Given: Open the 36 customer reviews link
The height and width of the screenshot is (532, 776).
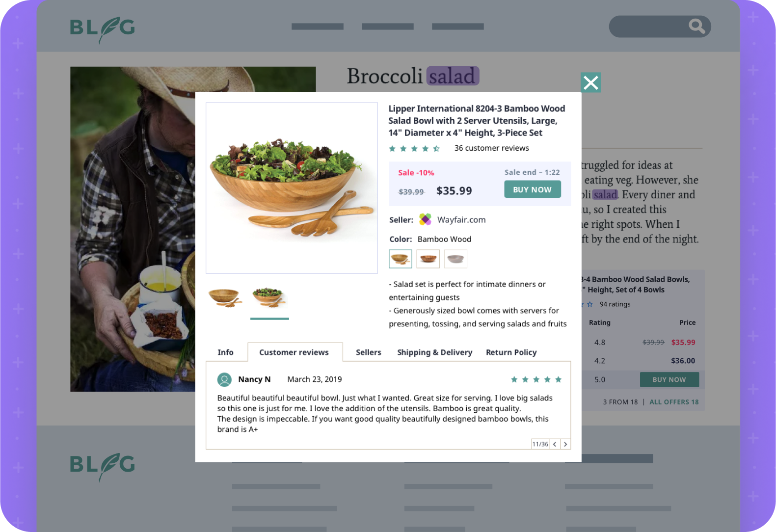Looking at the screenshot, I should (491, 148).
